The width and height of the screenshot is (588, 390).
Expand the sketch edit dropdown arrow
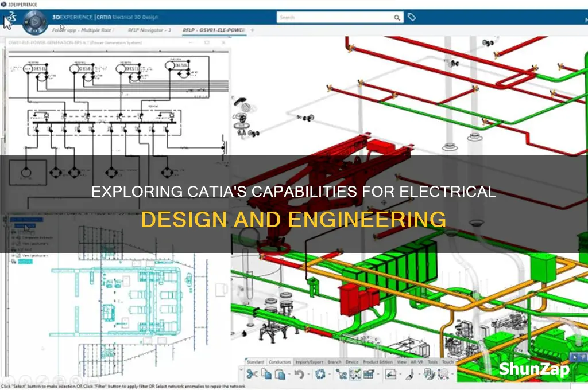click(x=400, y=374)
